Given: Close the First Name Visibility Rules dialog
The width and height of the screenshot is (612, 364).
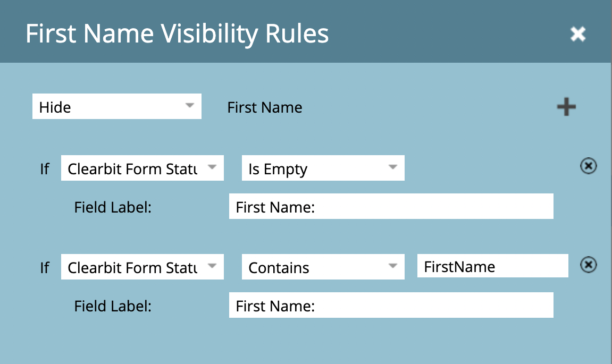Looking at the screenshot, I should [x=577, y=35].
